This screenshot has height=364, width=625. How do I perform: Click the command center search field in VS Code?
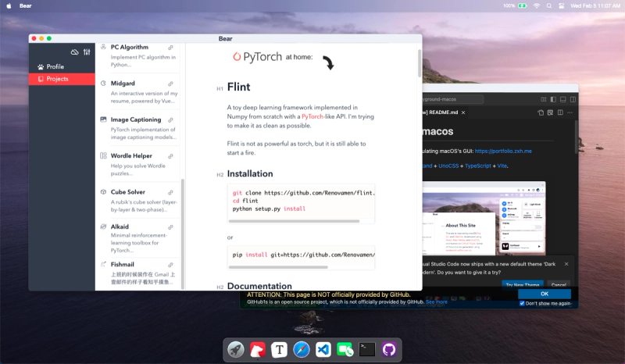tap(453, 99)
